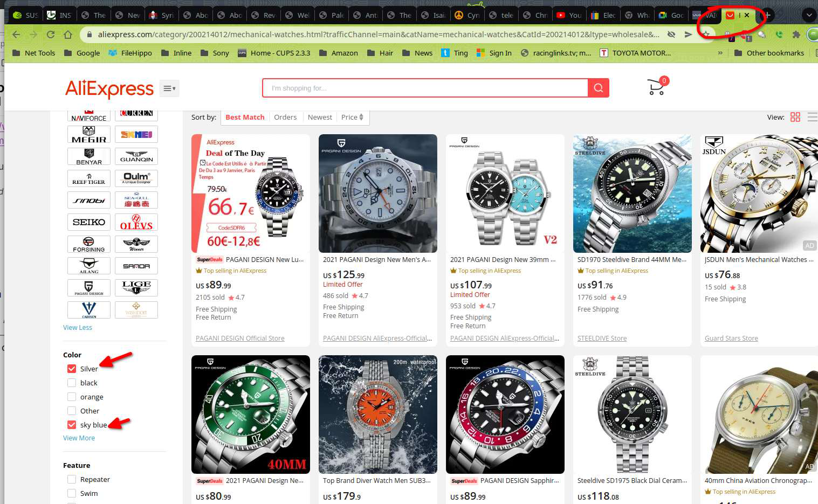Filter by NAVIFORCE brand logo
Image resolution: width=818 pixels, height=504 pixels.
(x=89, y=115)
